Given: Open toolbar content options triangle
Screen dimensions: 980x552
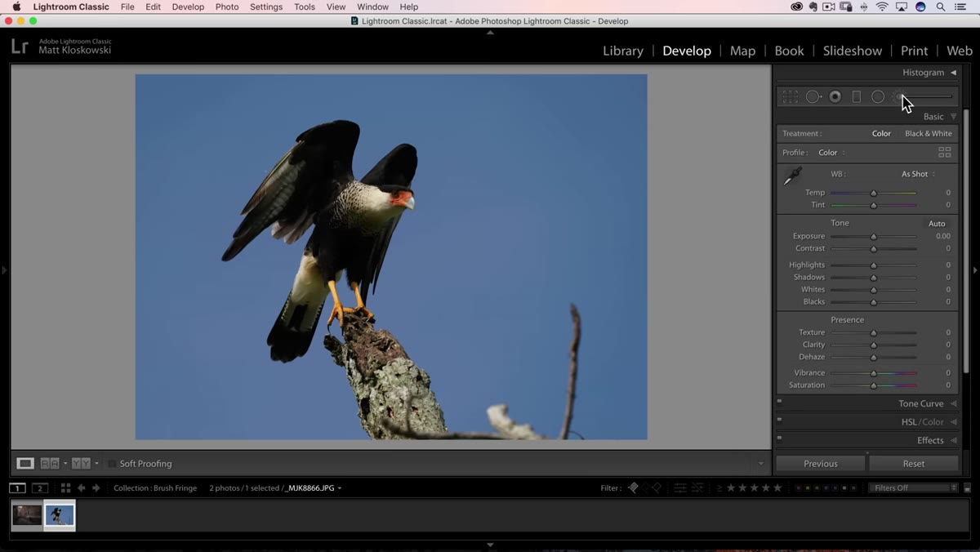Looking at the screenshot, I should pyautogui.click(x=760, y=464).
